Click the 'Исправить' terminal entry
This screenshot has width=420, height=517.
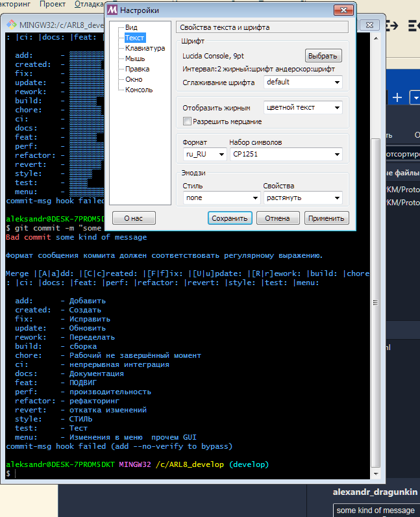90,319
